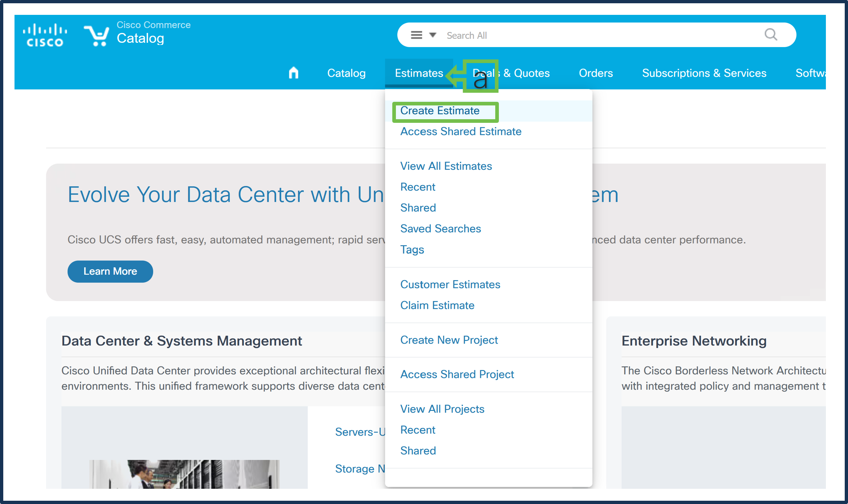Click the home icon in navigation bar
Screen dimensions: 848x504
[x=293, y=73]
